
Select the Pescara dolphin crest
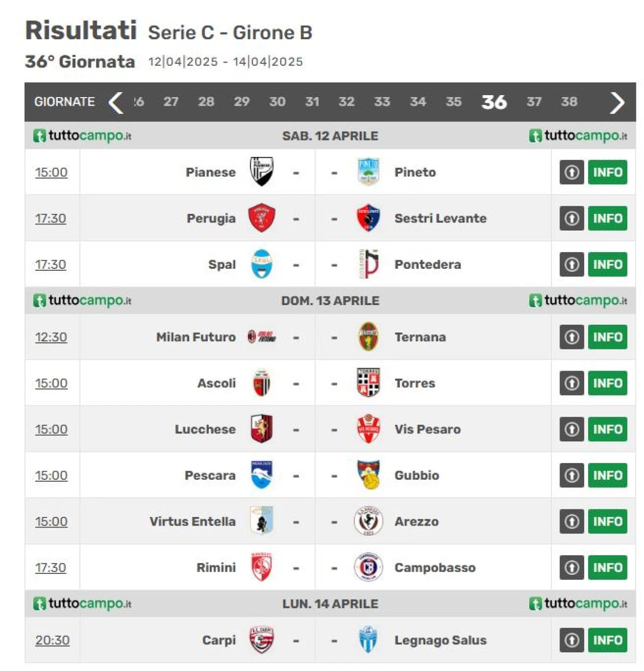click(x=262, y=475)
